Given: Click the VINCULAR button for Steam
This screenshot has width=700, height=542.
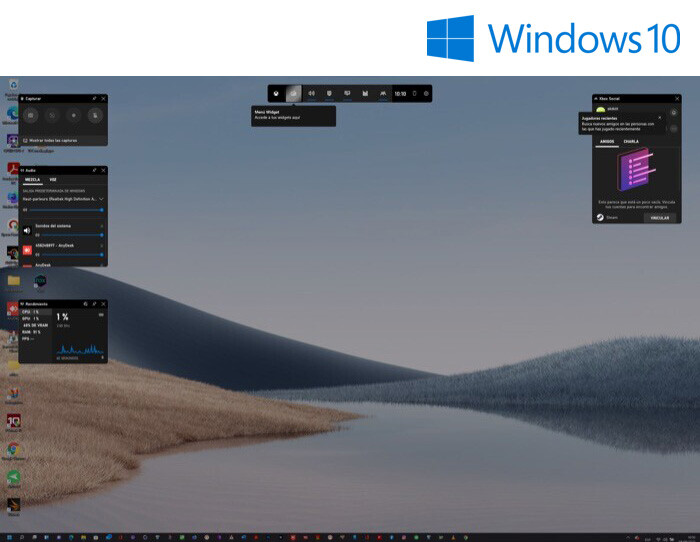Looking at the screenshot, I should [x=660, y=218].
